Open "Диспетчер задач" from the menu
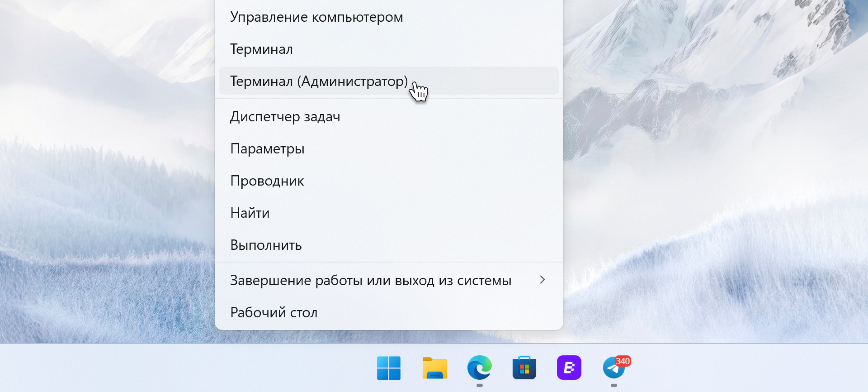The image size is (868, 392). click(x=285, y=117)
